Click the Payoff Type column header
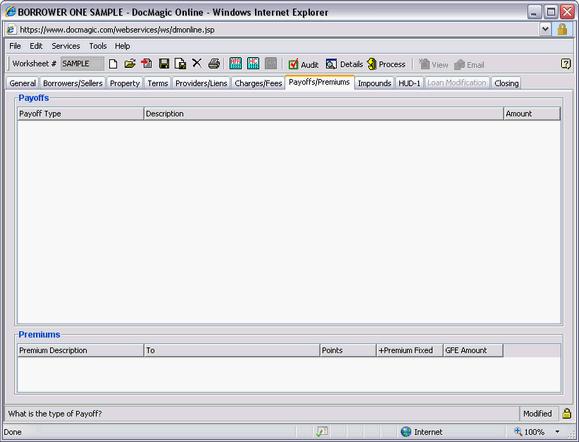 pyautogui.click(x=80, y=114)
